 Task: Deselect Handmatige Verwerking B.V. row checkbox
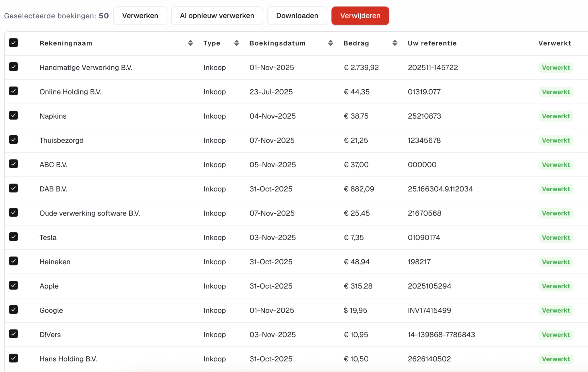pyautogui.click(x=13, y=67)
